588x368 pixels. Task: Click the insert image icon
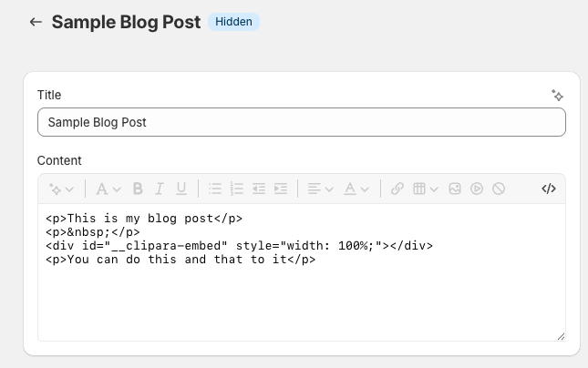tap(455, 189)
